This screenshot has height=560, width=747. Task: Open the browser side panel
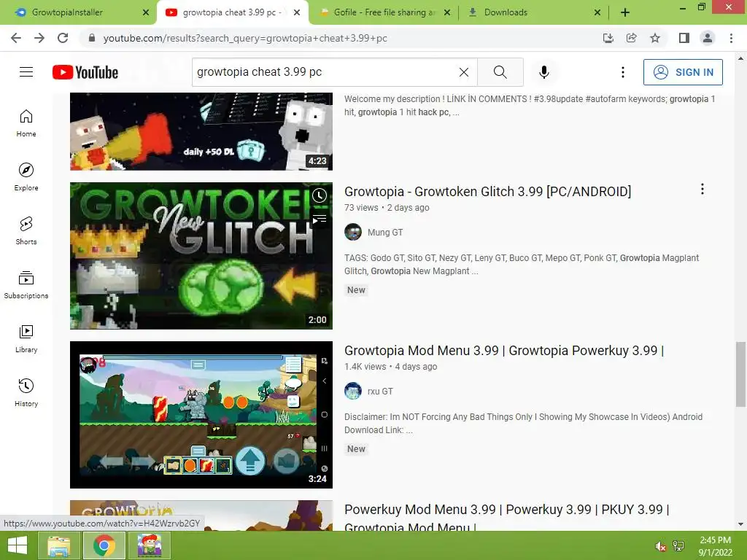[684, 38]
